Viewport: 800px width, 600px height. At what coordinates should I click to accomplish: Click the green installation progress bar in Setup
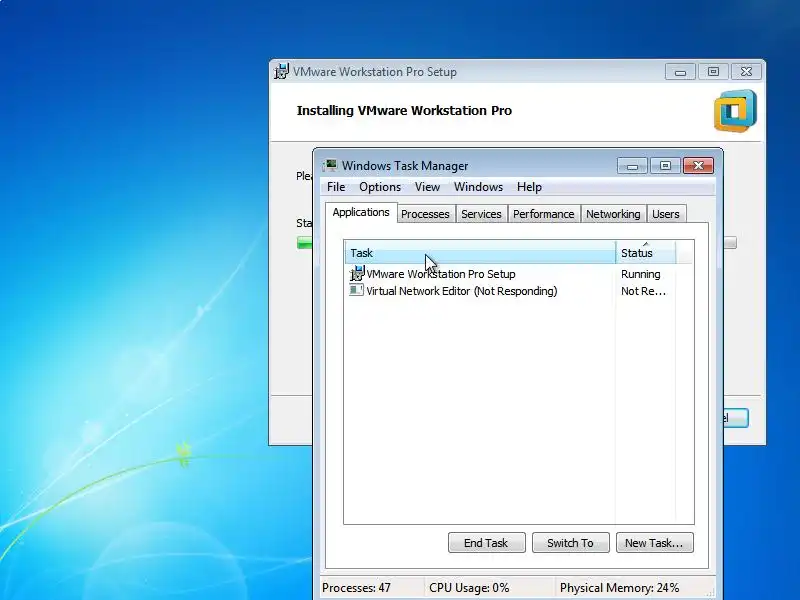(x=305, y=243)
